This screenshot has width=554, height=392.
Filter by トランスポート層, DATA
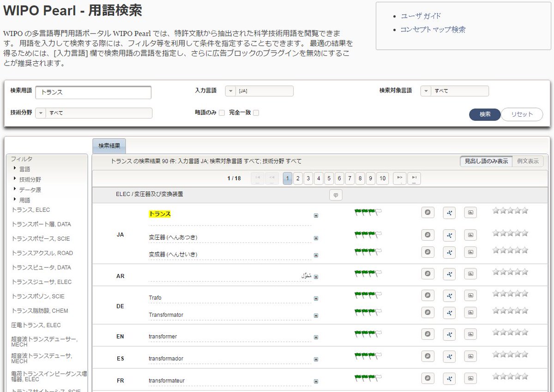pyautogui.click(x=41, y=224)
